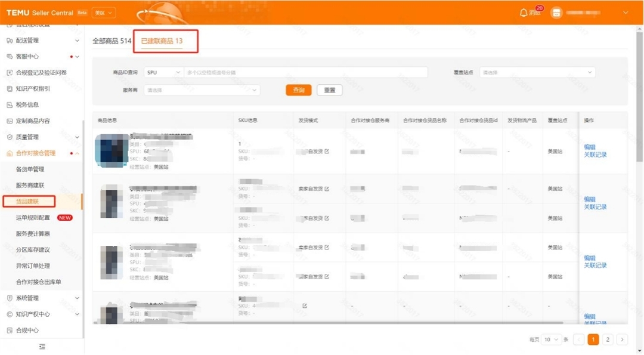Open 服务商建联 submenu item

pos(30,186)
